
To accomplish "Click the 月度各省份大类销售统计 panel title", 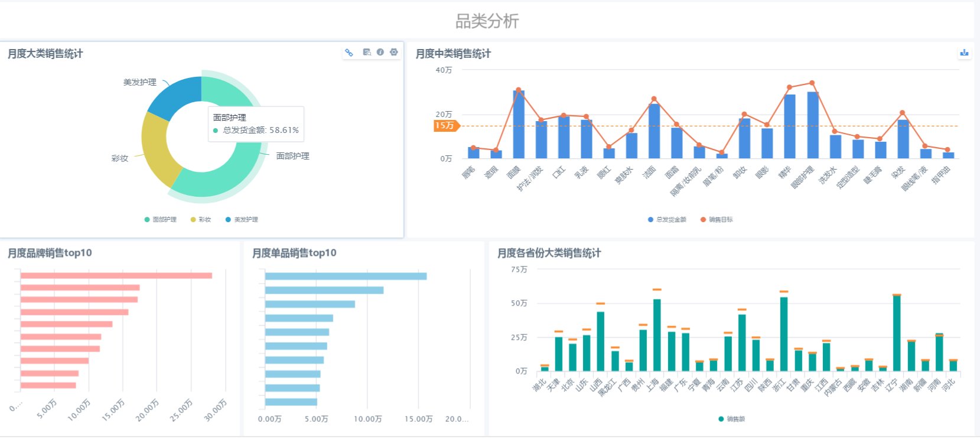I will coord(549,253).
